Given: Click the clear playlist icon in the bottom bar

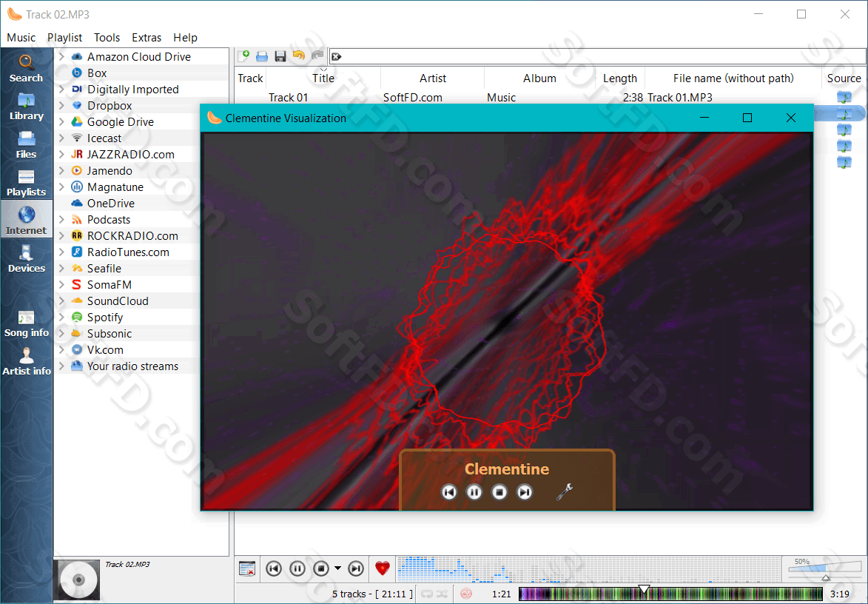Looking at the screenshot, I should [x=247, y=568].
